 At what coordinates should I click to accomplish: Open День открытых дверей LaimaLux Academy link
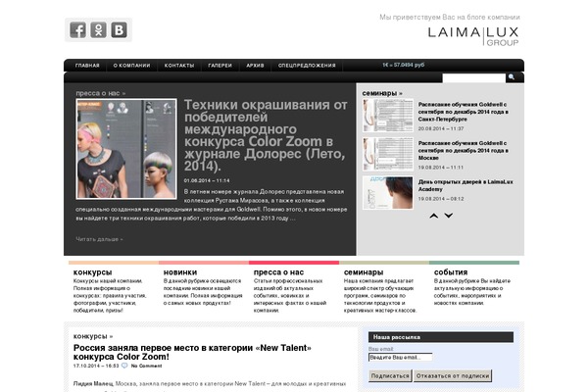point(465,185)
